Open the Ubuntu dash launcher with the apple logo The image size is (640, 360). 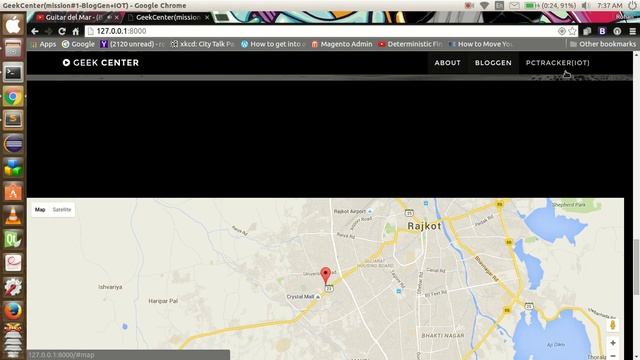13,25
